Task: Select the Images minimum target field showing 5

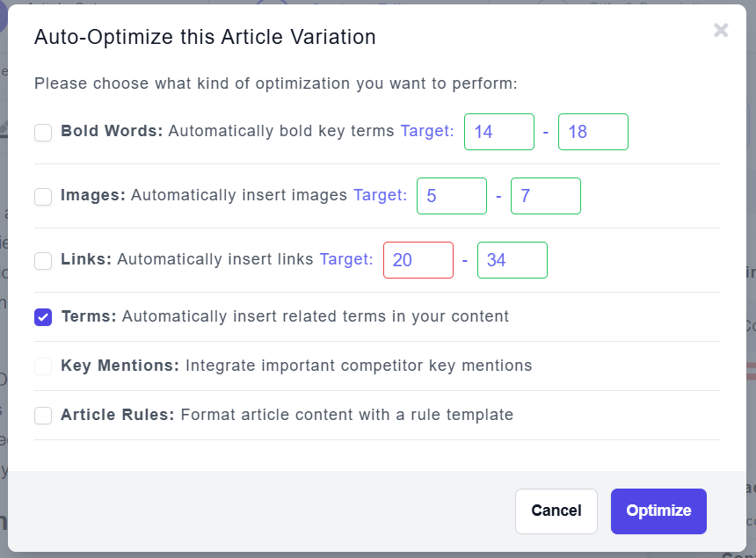Action: 451,196
